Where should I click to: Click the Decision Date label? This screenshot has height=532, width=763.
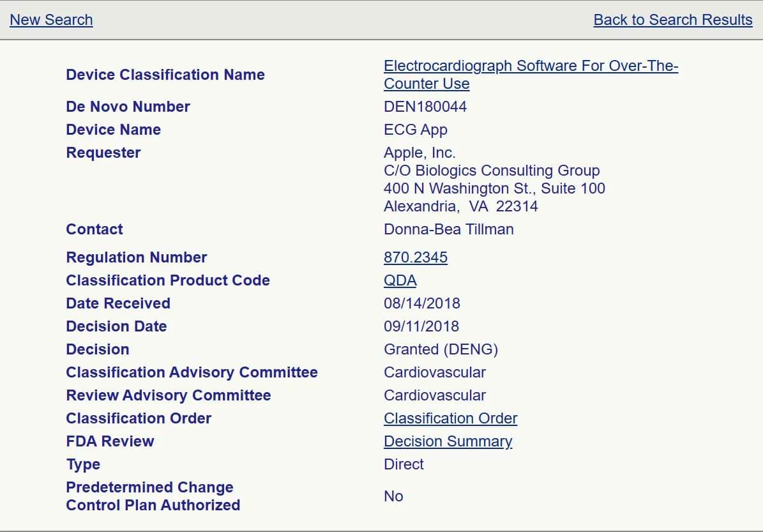[x=116, y=326]
